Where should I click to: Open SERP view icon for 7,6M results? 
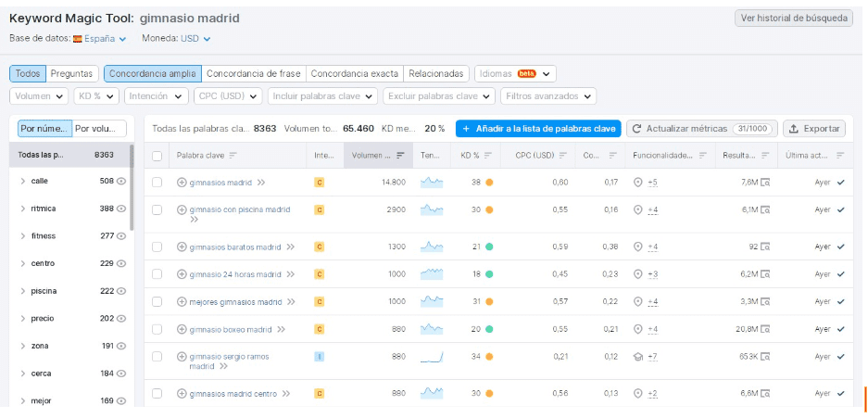765,183
